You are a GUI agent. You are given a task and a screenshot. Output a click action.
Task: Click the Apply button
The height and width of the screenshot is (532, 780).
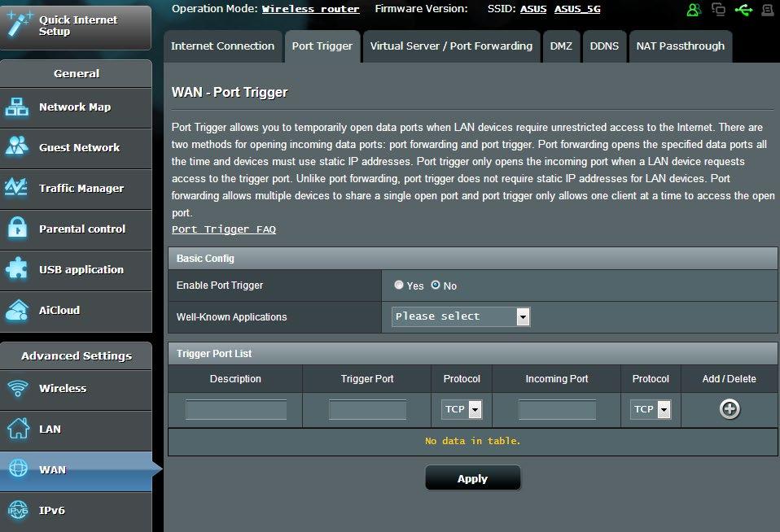pos(472,478)
